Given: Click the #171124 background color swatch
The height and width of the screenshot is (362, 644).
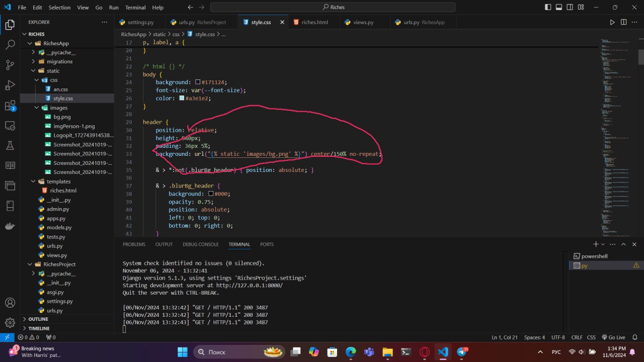Looking at the screenshot, I should tap(198, 82).
